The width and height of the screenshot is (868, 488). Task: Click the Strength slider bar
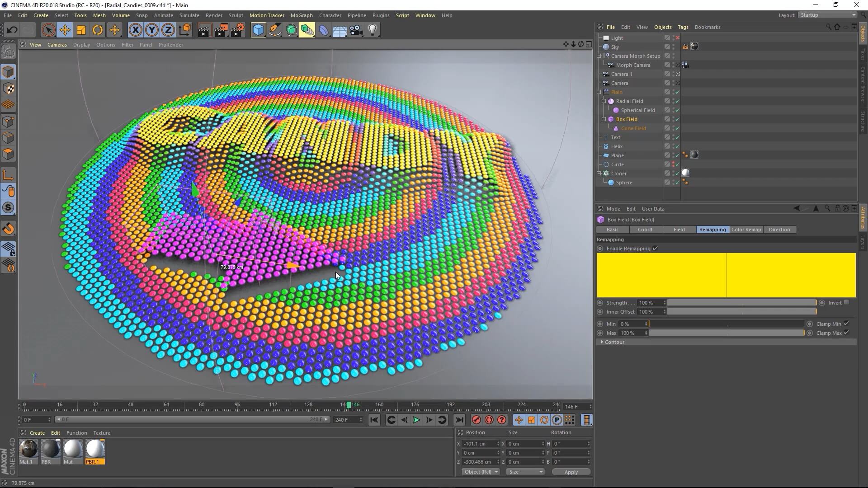(741, 303)
